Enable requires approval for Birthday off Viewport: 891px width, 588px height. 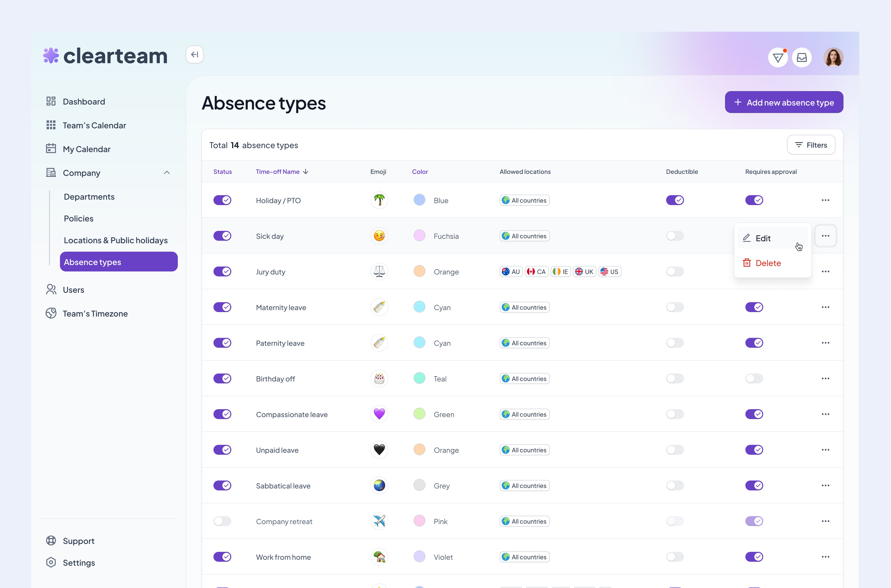click(754, 378)
